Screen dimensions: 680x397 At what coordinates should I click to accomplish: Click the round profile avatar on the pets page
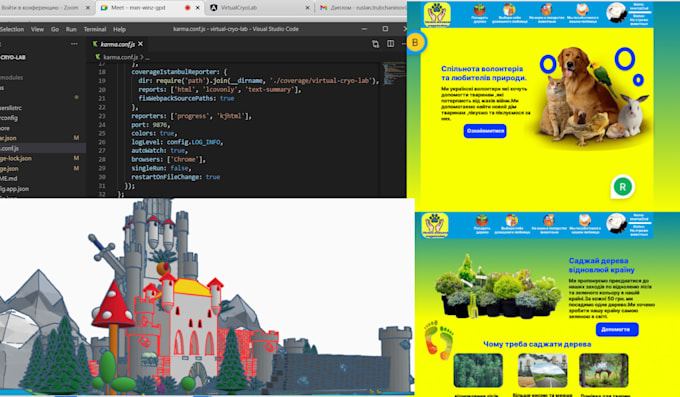tap(616, 13)
